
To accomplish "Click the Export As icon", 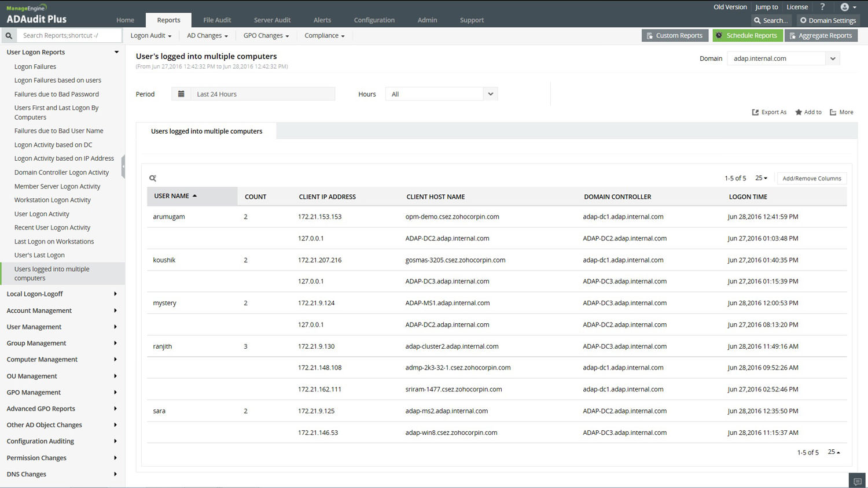I will (x=755, y=112).
